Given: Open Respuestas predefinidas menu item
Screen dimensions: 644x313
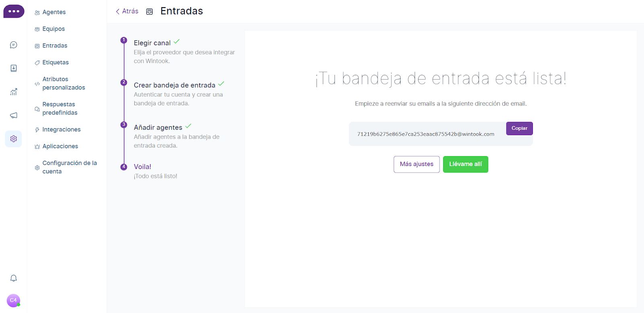Looking at the screenshot, I should tap(60, 109).
